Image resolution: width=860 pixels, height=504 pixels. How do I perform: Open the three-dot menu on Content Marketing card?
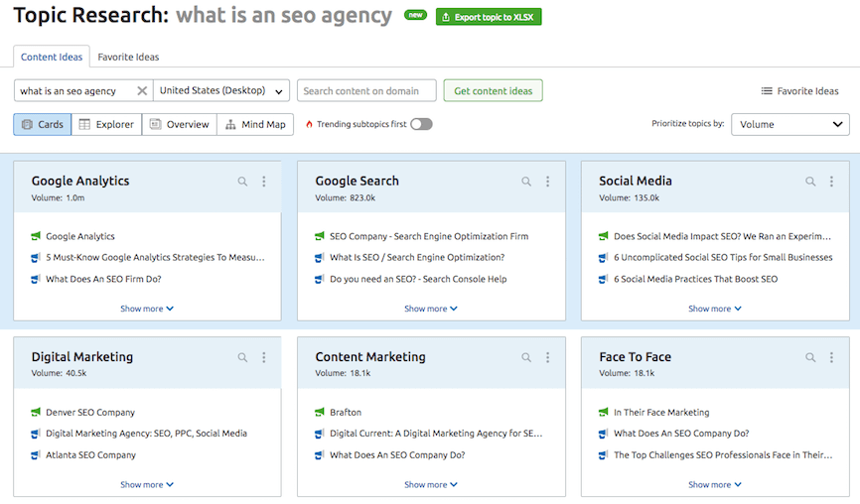pos(547,357)
